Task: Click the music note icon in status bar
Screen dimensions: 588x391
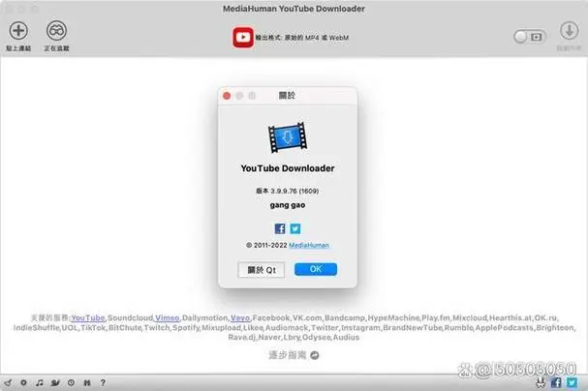Action: pyautogui.click(x=40, y=382)
